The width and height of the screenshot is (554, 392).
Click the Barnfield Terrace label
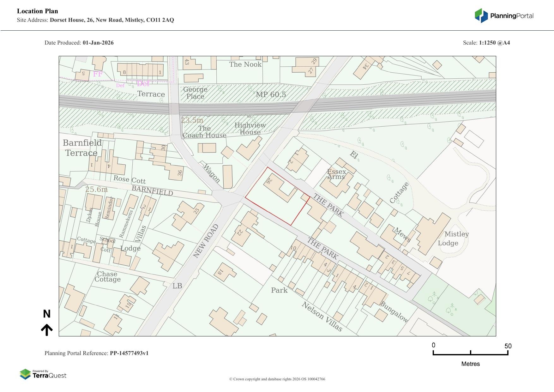pos(82,148)
